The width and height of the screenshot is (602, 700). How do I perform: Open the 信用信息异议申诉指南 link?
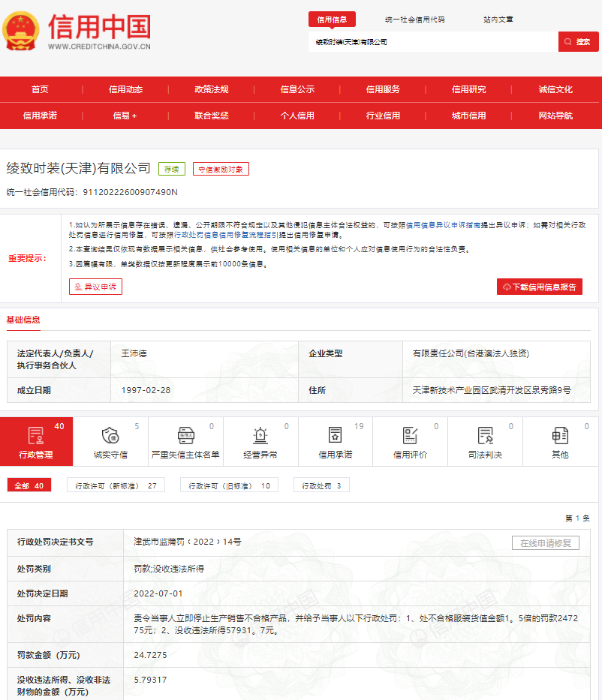tap(443, 225)
